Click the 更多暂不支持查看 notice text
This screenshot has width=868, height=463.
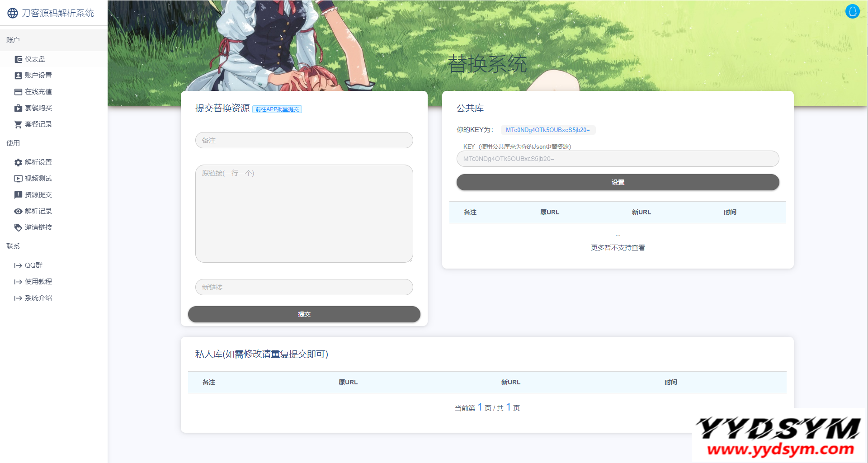(618, 248)
